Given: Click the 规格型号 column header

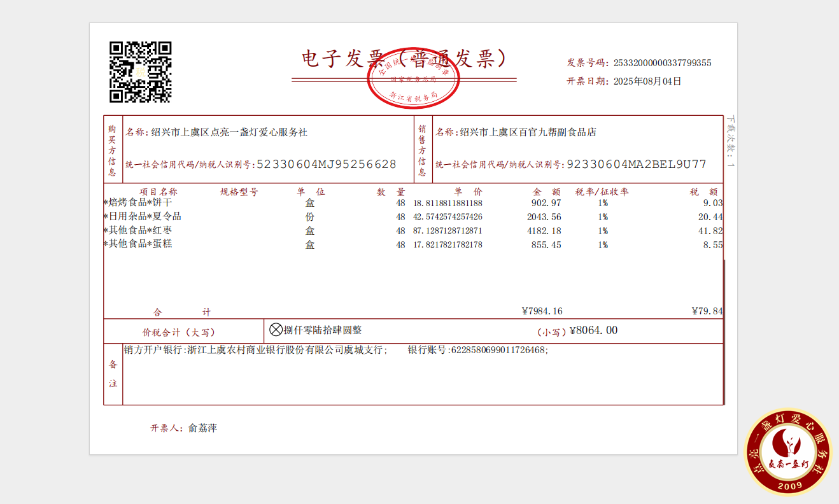Looking at the screenshot, I should [239, 192].
